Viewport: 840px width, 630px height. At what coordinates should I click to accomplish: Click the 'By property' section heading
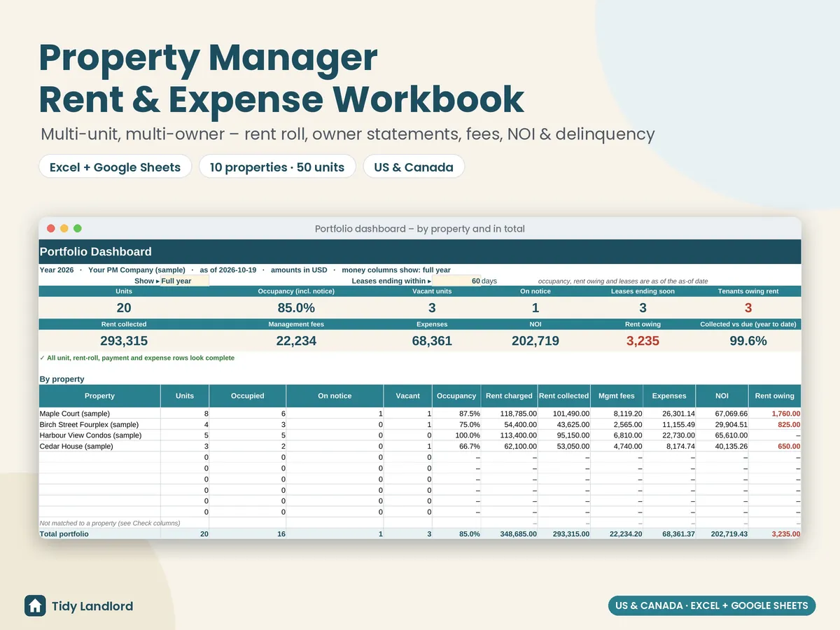62,379
